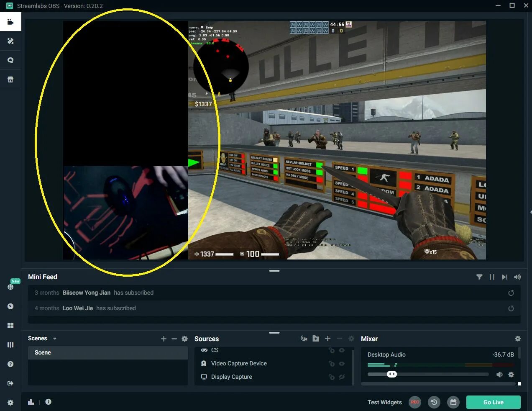Screen dimensions: 532x411
Task: Start recording with REC button
Action: (415, 402)
